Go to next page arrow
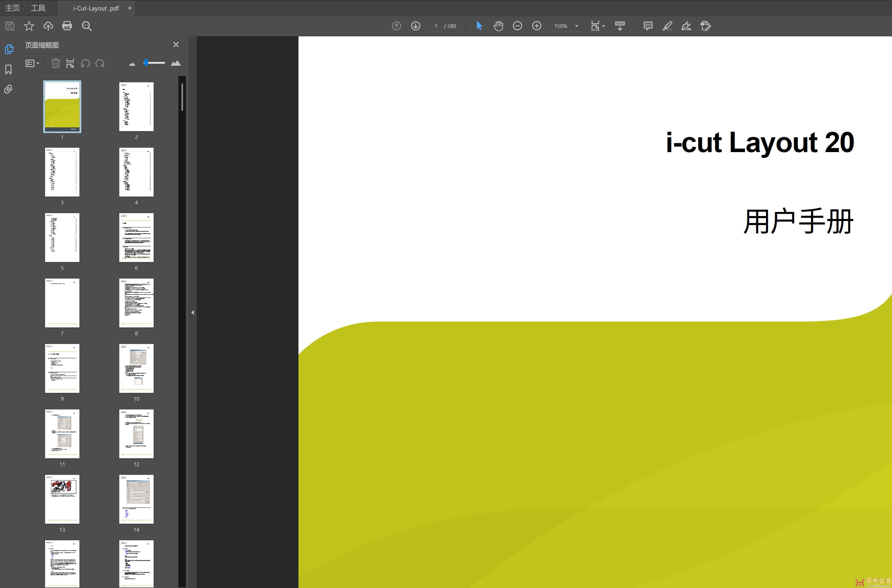The width and height of the screenshot is (892, 588). click(416, 26)
